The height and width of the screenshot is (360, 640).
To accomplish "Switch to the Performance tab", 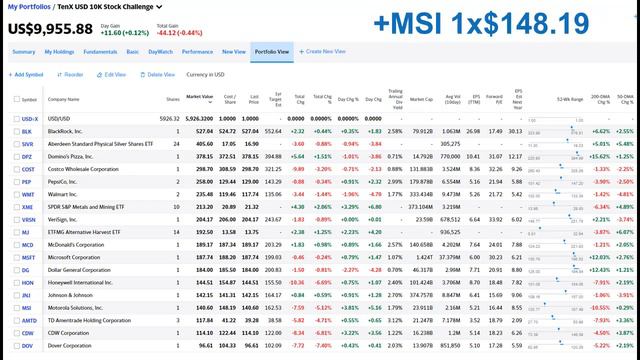I will [198, 52].
